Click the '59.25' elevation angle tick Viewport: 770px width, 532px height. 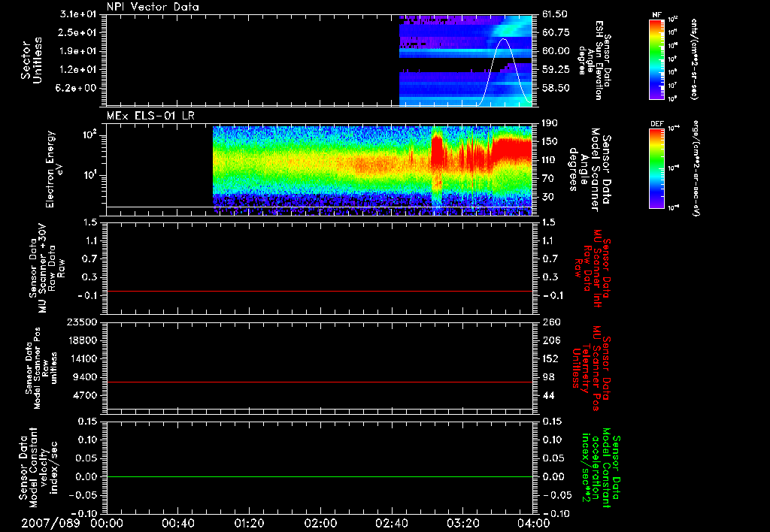point(556,70)
